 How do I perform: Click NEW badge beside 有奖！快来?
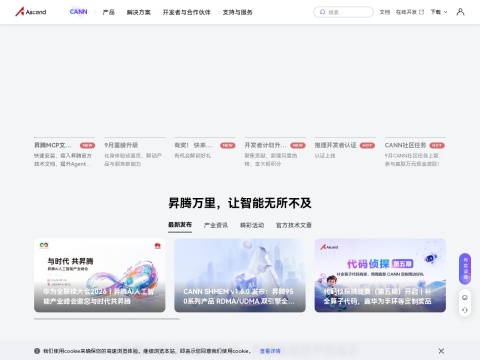[x=228, y=145]
